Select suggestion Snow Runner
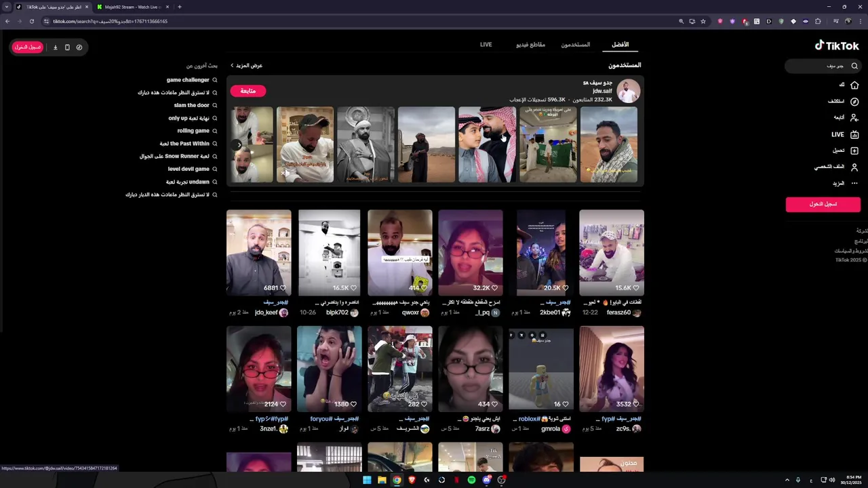The width and height of the screenshot is (868, 488). (x=174, y=156)
